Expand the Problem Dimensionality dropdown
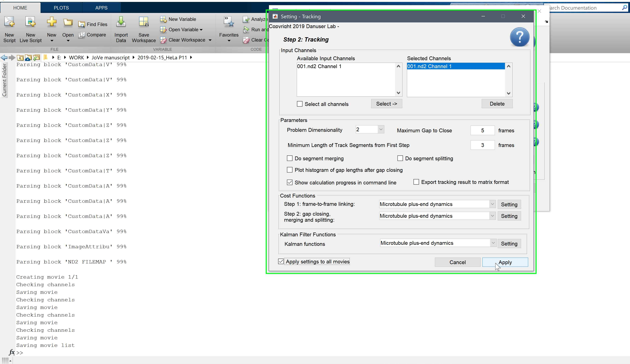The height and width of the screenshot is (364, 630). tap(381, 129)
